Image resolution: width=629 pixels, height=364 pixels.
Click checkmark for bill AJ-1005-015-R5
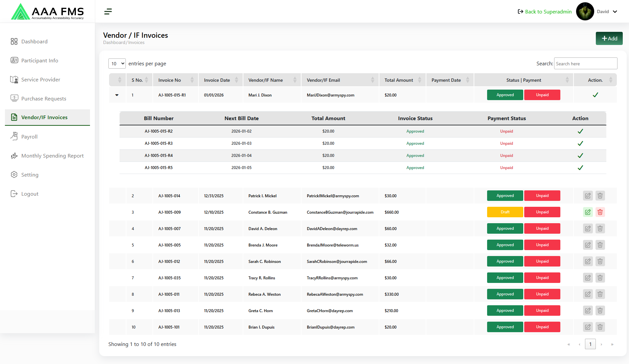tap(580, 168)
